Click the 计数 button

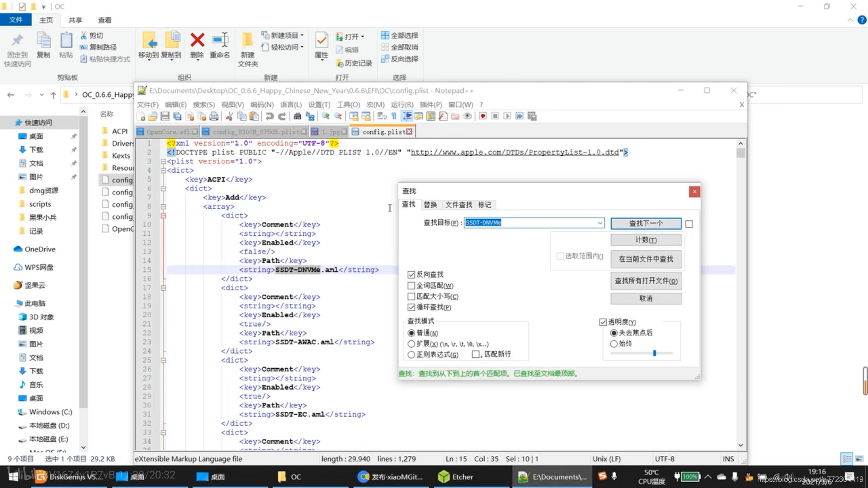646,240
